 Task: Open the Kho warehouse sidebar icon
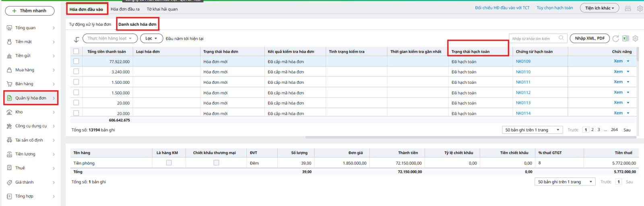pyautogui.click(x=9, y=112)
